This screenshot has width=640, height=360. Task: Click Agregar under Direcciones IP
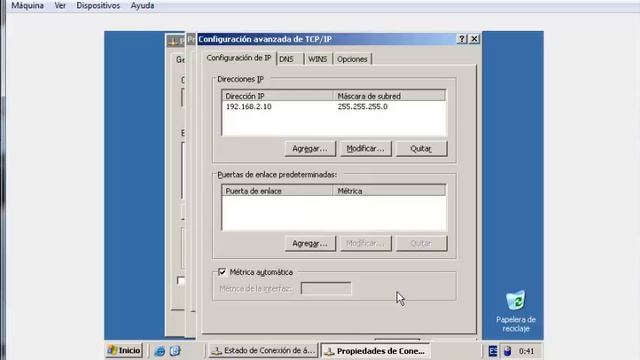pyautogui.click(x=310, y=149)
